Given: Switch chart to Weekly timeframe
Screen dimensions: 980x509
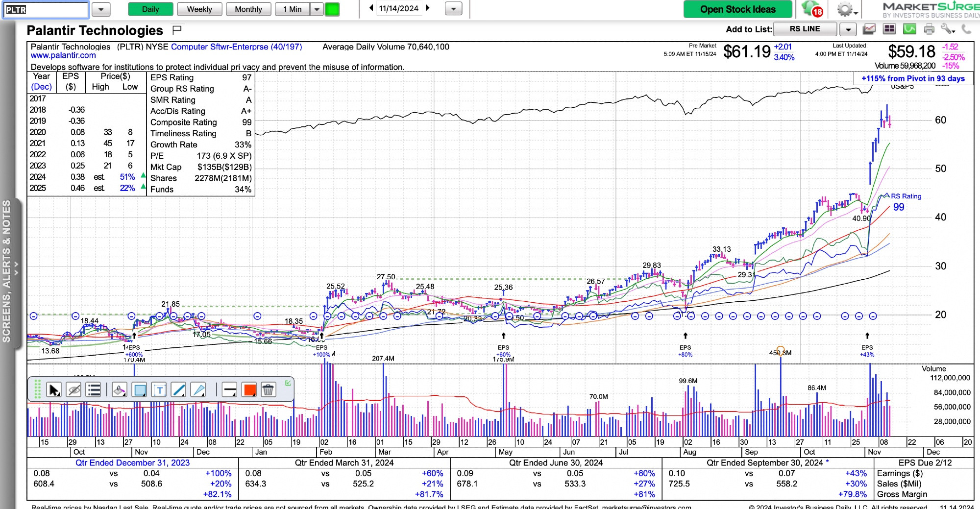Looking at the screenshot, I should [199, 9].
